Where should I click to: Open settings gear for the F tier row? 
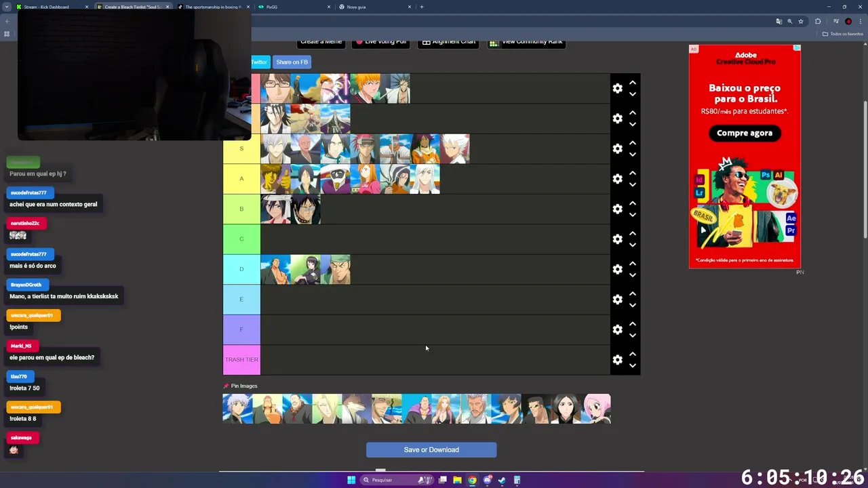(617, 329)
